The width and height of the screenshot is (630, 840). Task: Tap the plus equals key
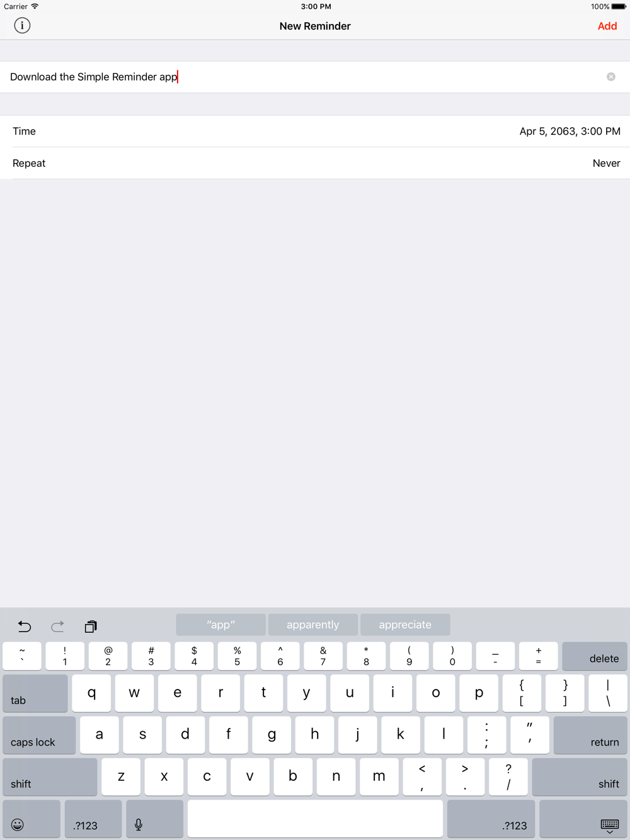coord(539,656)
